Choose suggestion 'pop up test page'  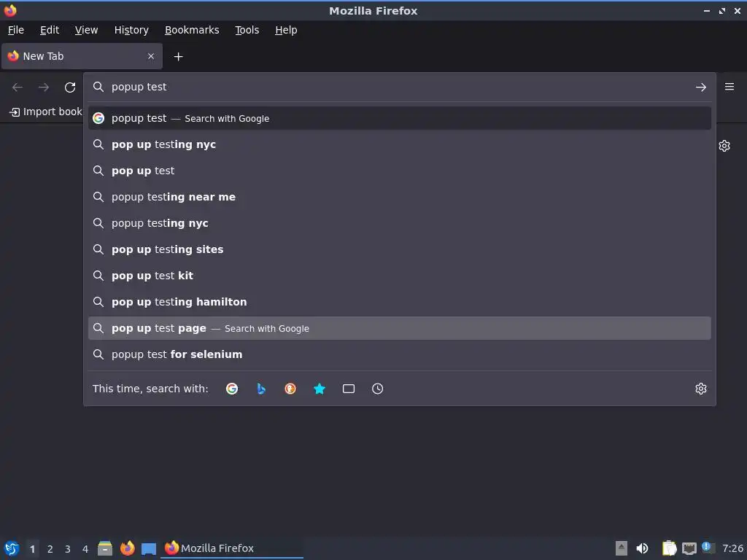point(400,328)
